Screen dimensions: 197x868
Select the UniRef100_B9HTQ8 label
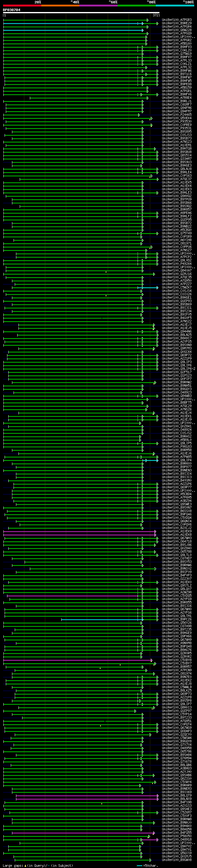(177, 149)
